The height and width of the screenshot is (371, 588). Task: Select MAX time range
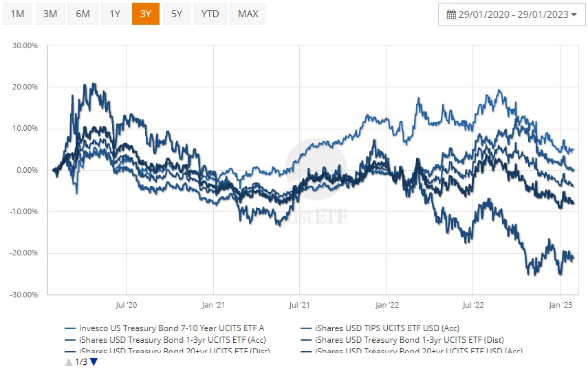pos(248,14)
